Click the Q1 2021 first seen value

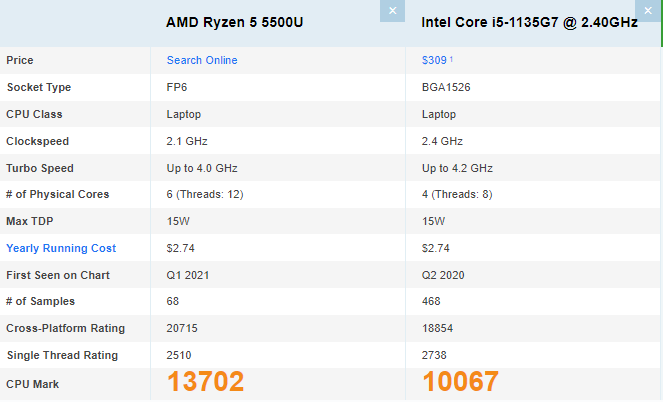[x=188, y=276]
